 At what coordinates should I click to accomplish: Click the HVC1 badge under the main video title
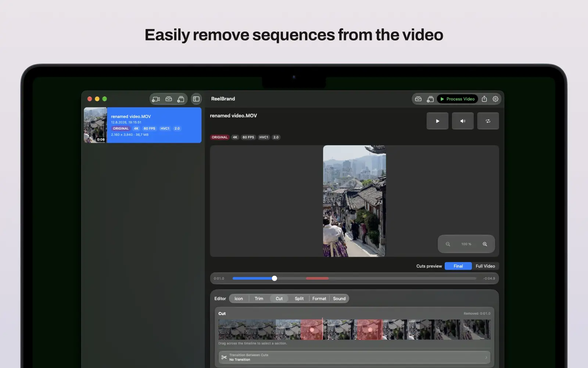[264, 137]
